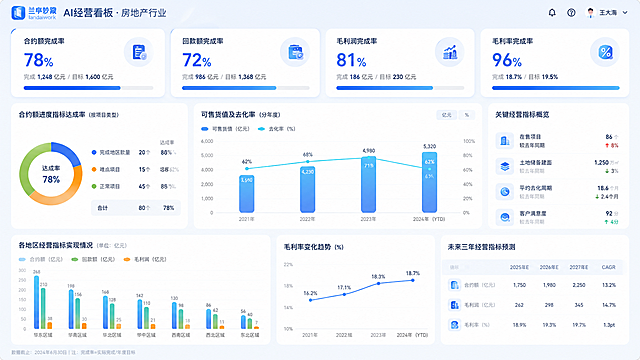This screenshot has width=640, height=360.
Task: Click the 18.3% point on margin trend
Action: [x=378, y=283]
